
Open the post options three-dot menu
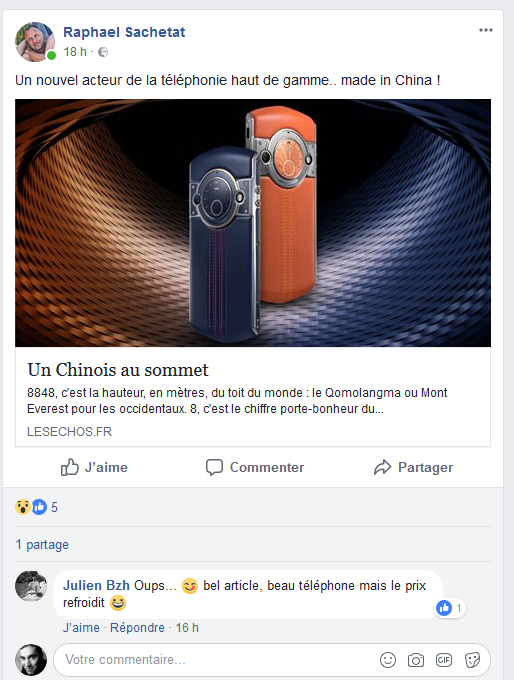pyautogui.click(x=485, y=30)
